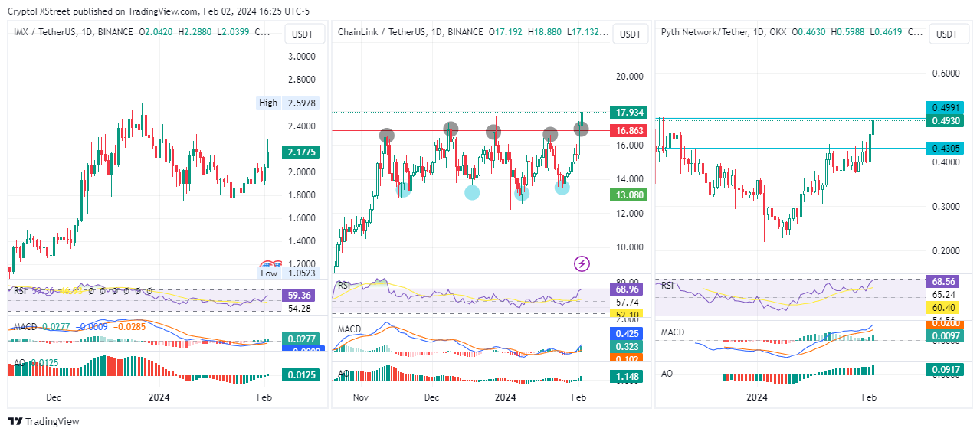980x435 pixels.
Task: Select the Low 1.0523 price label
Action: pyautogui.click(x=288, y=273)
